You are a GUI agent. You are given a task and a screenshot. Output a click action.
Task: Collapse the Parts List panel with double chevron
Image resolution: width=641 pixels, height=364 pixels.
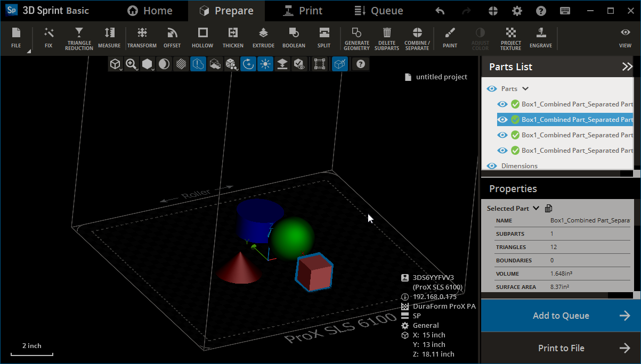(x=627, y=67)
